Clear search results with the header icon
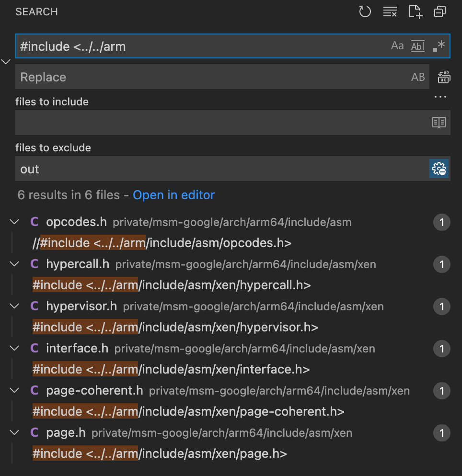Image resolution: width=462 pixels, height=476 pixels. coord(390,12)
